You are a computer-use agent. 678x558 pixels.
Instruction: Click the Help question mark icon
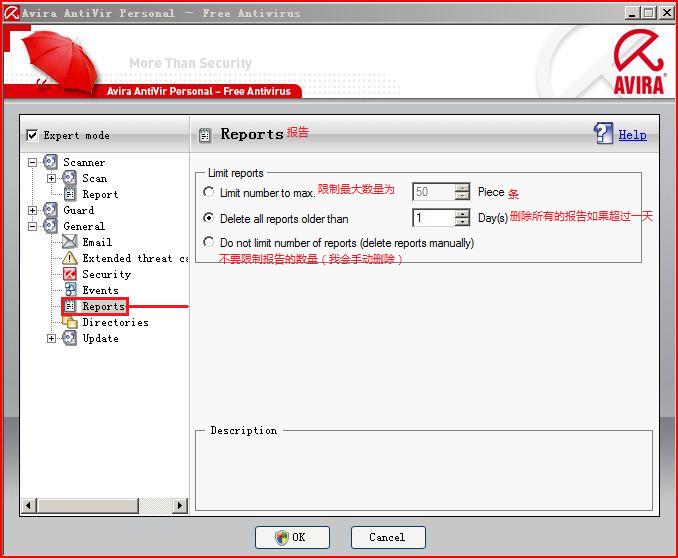(x=603, y=133)
